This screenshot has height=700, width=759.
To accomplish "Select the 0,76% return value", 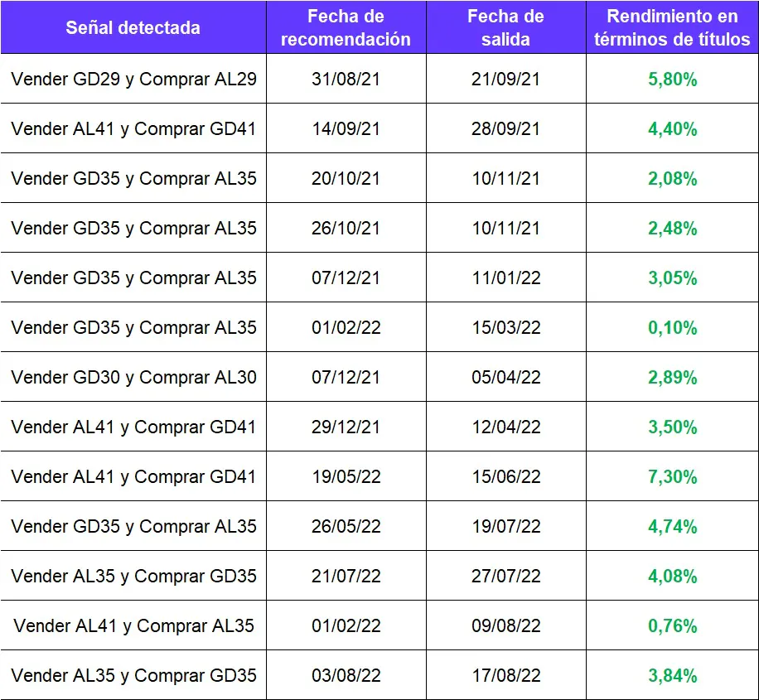I will point(672,626).
